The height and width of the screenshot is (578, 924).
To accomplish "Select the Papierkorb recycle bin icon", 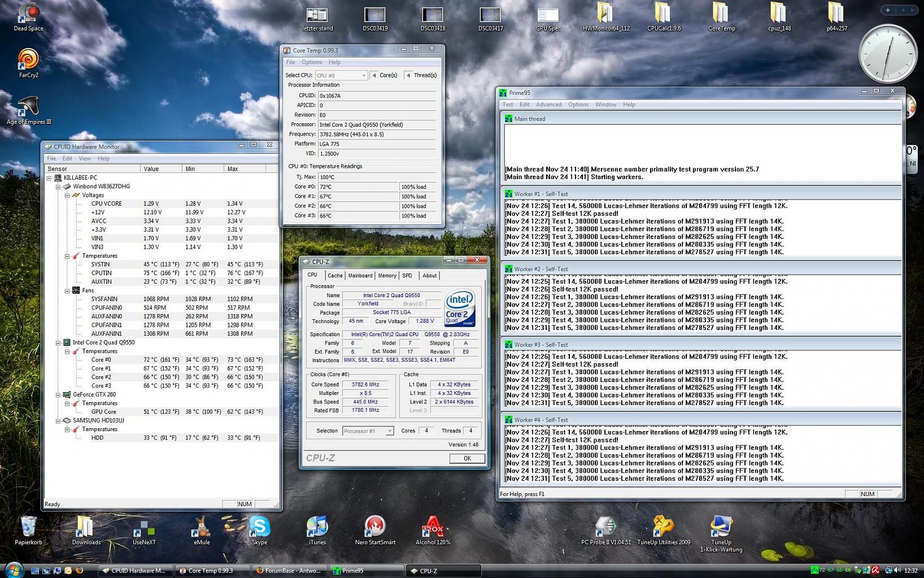I will pyautogui.click(x=28, y=531).
